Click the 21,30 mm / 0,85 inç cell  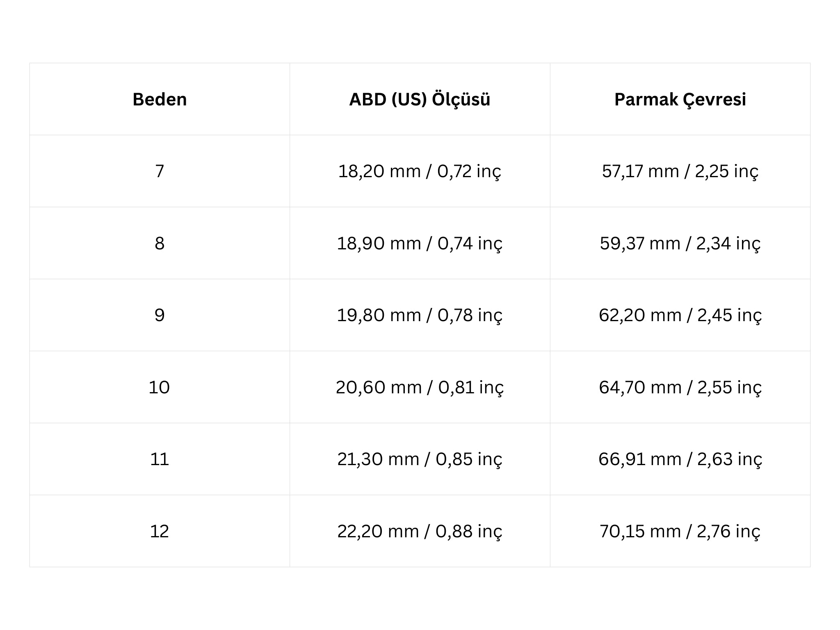click(x=420, y=459)
